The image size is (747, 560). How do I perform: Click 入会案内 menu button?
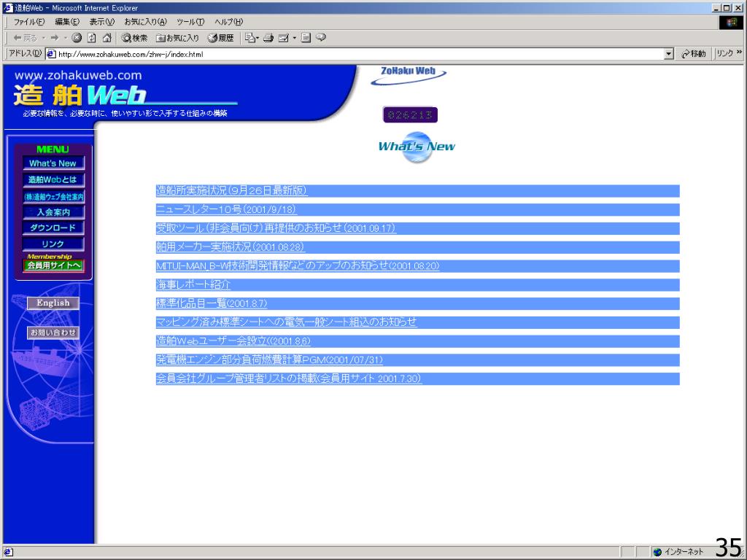click(53, 212)
